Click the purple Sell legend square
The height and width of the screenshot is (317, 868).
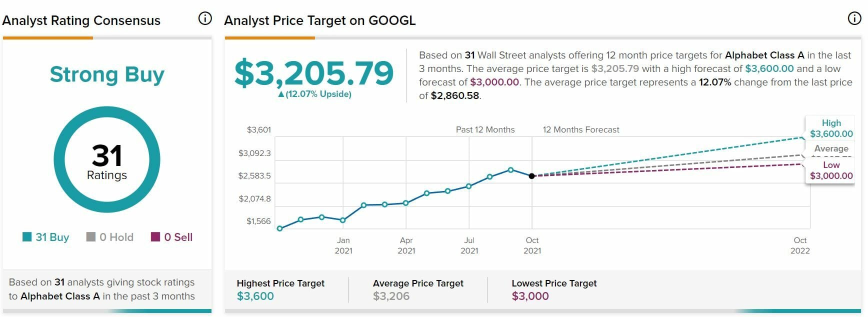click(x=155, y=237)
